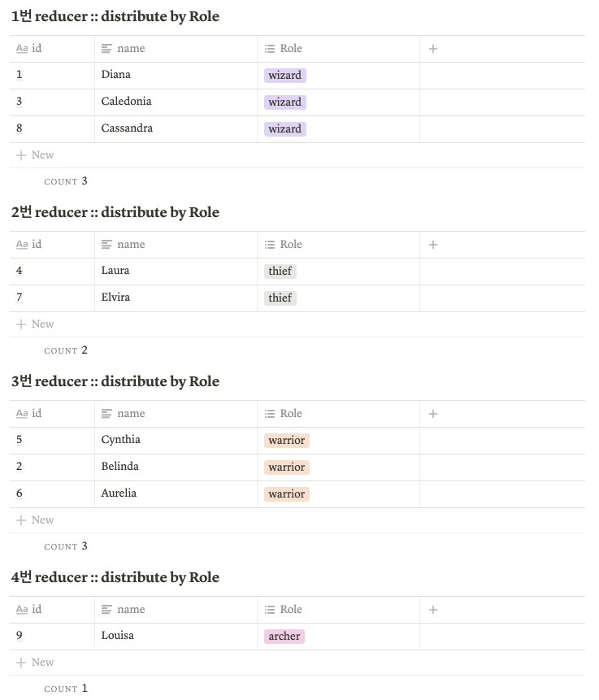Click the Role multi-select icon in the second table
Image resolution: width=599 pixels, height=700 pixels.
click(x=269, y=244)
